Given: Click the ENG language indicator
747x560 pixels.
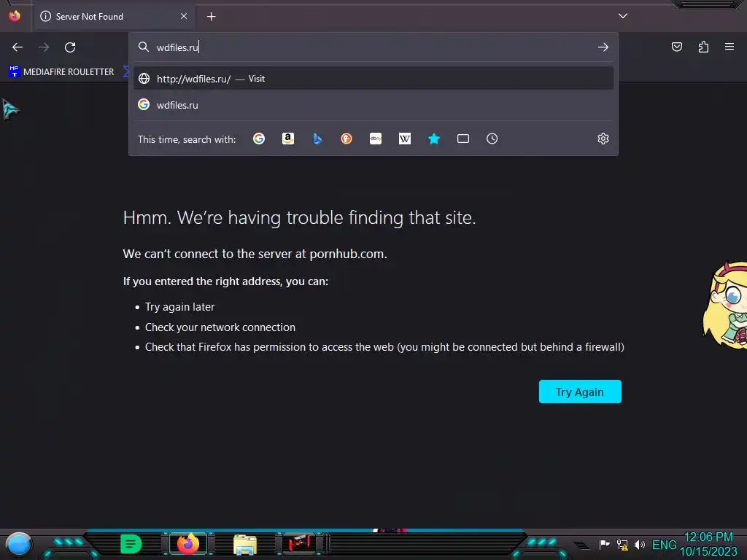Looking at the screenshot, I should tap(664, 544).
